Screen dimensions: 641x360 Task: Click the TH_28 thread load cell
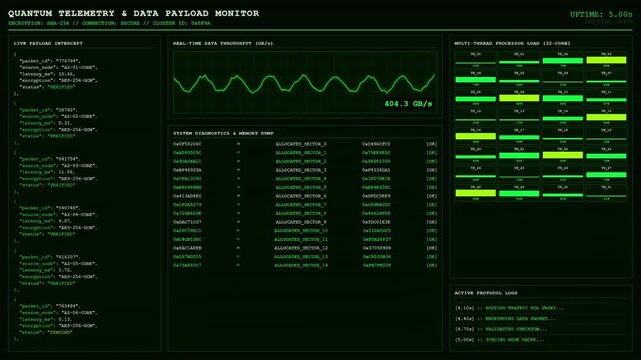coord(475,192)
